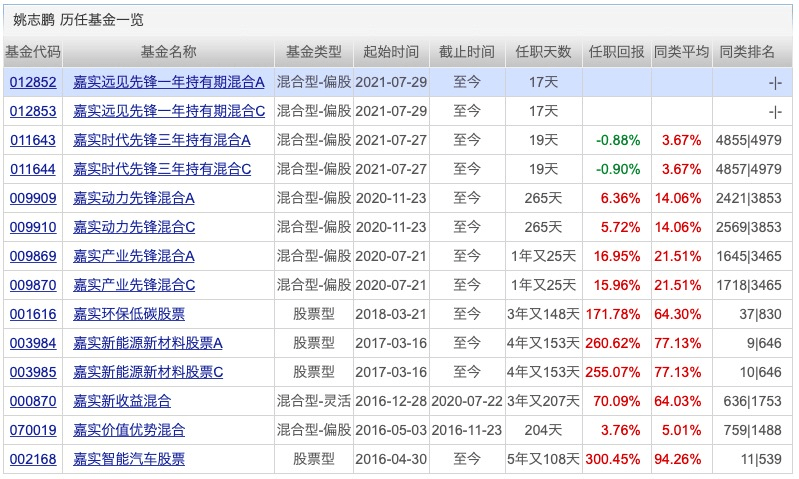Open fund code link 009869
Viewport: 799px width, 479px height.
point(33,256)
